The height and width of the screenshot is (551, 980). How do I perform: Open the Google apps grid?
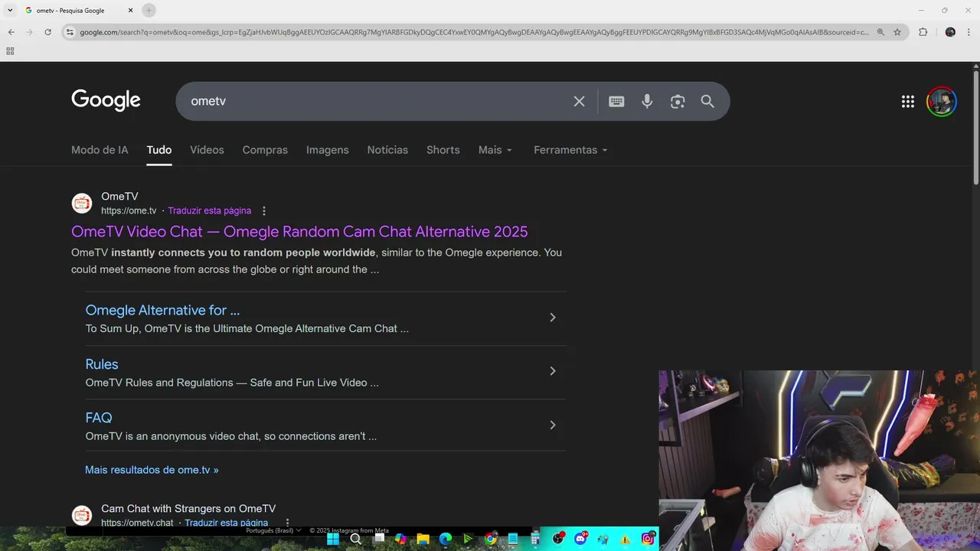908,102
